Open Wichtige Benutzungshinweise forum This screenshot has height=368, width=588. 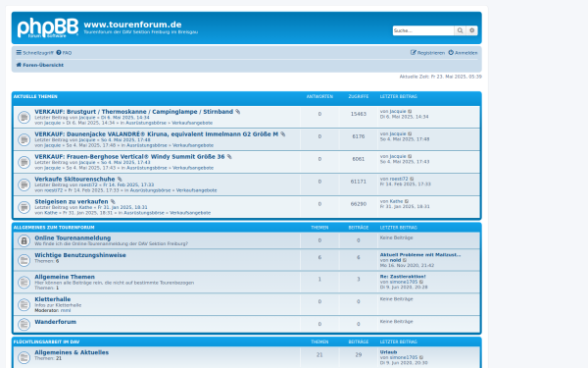point(80,255)
